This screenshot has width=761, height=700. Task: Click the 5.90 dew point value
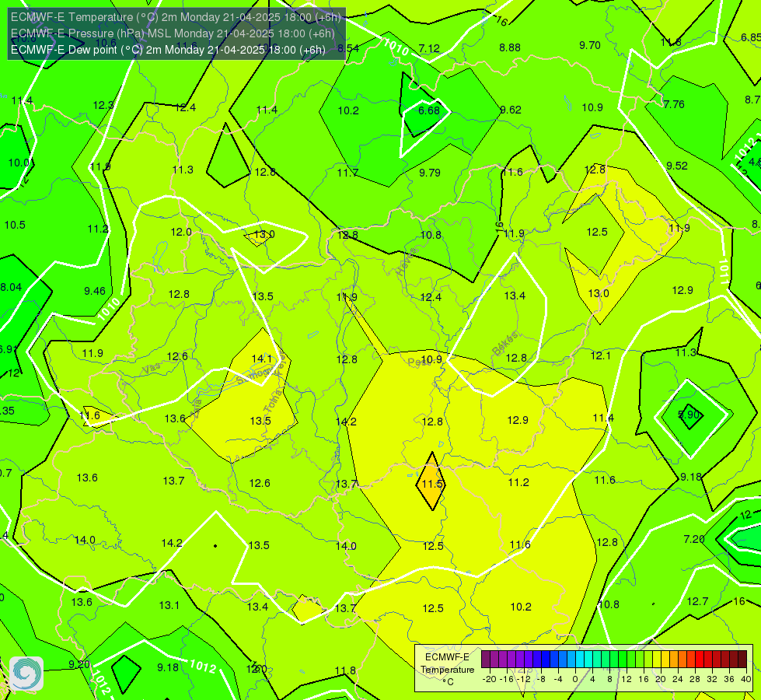point(689,415)
